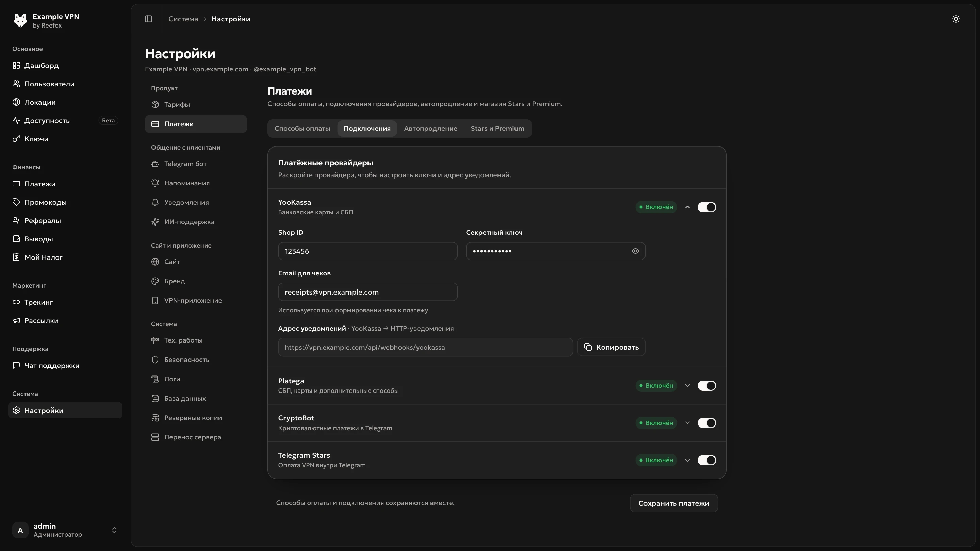
Task: Focus the Shop ID input field
Action: click(x=367, y=251)
